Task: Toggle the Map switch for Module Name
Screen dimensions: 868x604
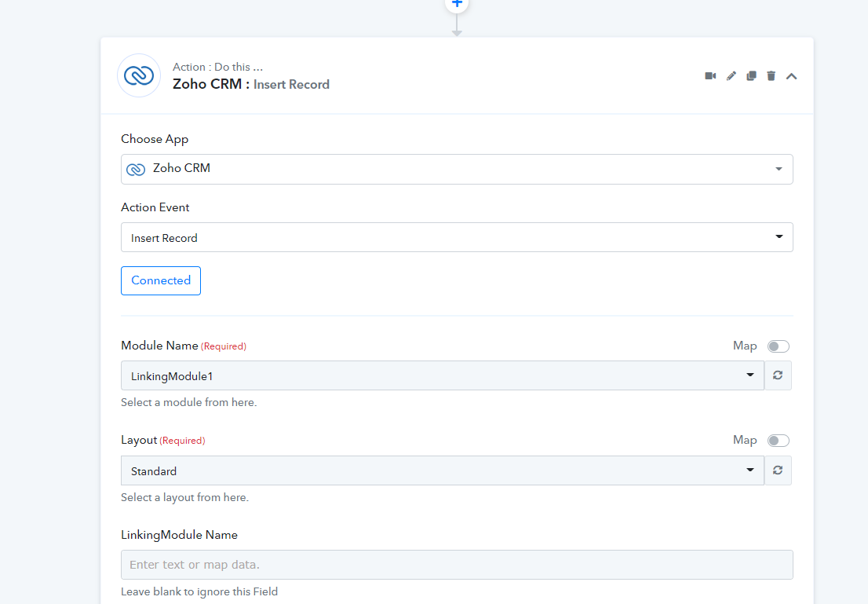Action: coord(778,346)
